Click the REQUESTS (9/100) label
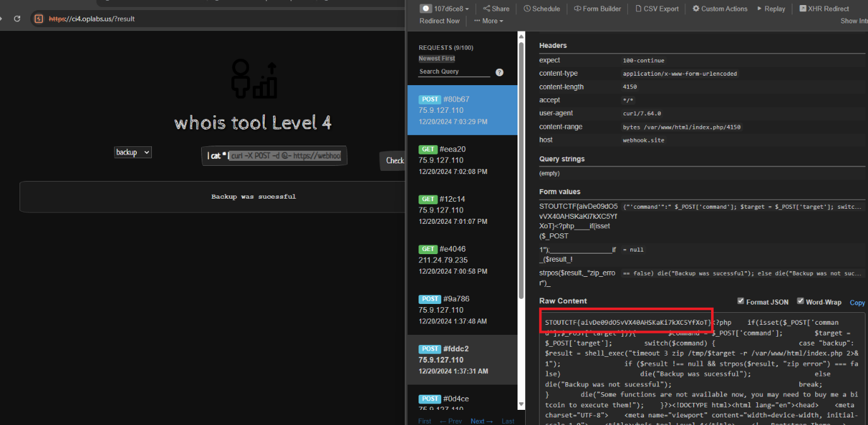Viewport: 868px width, 425px height. coord(446,48)
